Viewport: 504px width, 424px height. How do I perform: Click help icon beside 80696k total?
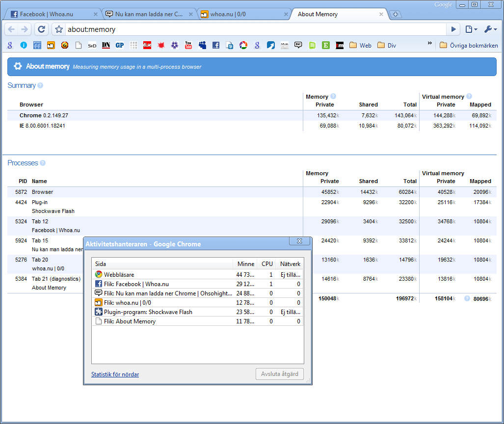467,299
